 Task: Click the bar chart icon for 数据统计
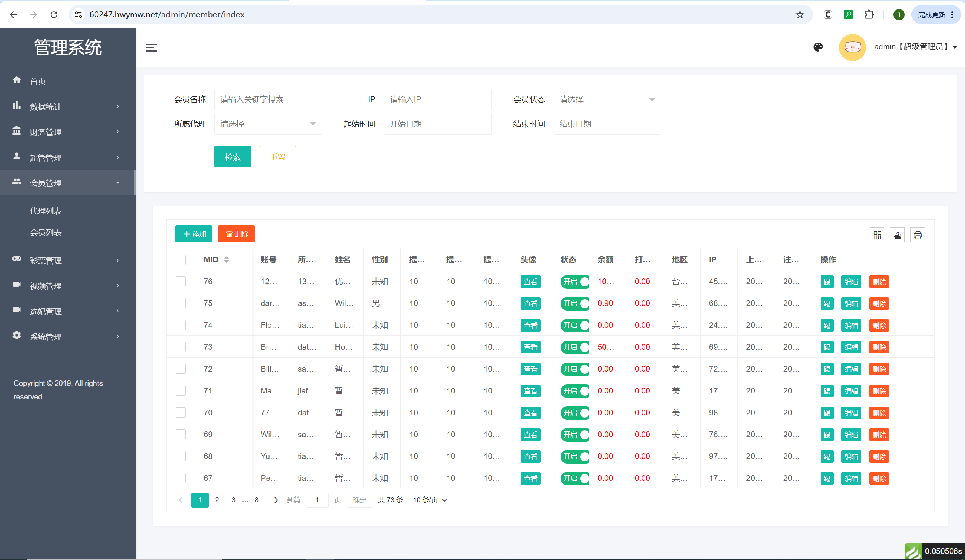(x=17, y=105)
